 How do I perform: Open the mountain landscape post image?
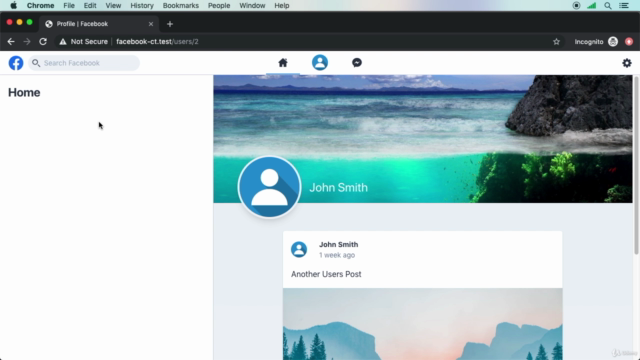click(422, 324)
